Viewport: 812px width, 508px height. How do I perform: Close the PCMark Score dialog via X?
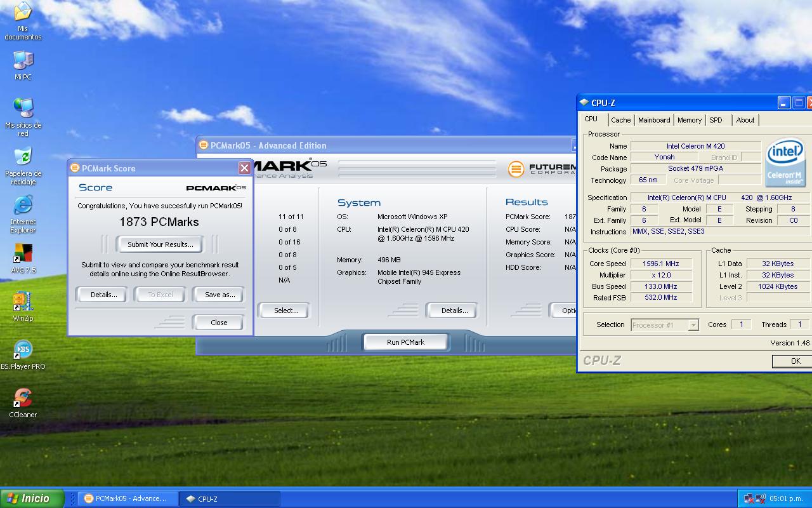pyautogui.click(x=244, y=168)
